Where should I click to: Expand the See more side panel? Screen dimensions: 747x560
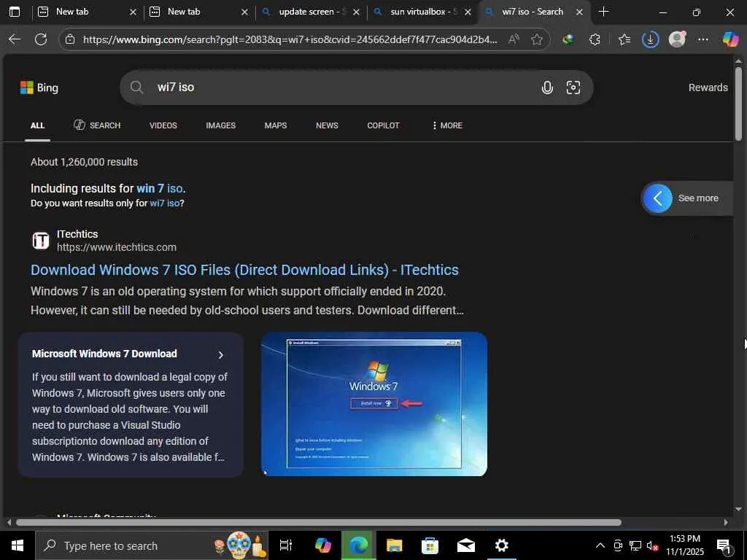[x=687, y=198]
